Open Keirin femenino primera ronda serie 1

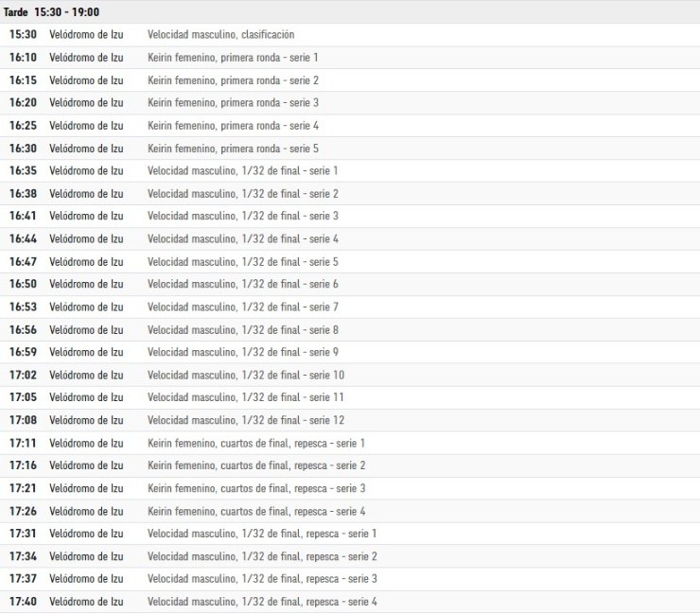233,58
